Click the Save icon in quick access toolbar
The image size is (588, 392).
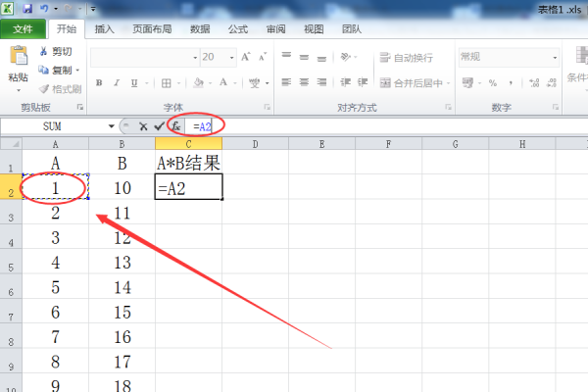(27, 8)
